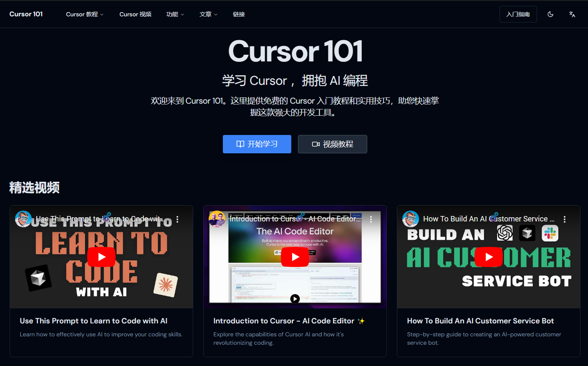
Task: Expand the 功能 dropdown menu
Action: 175,14
